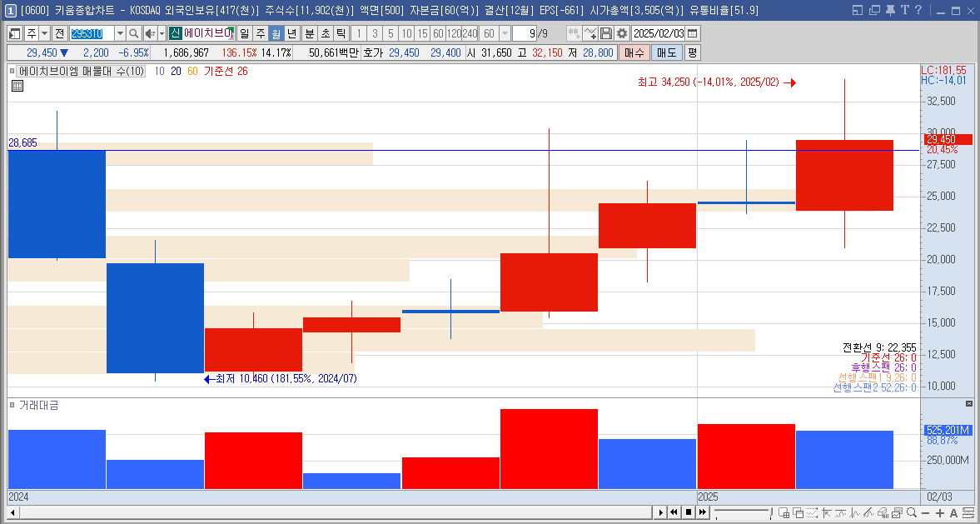Click the horizontal lines layout icon at bottom right
Screen dimensions: 980x524
coord(968,512)
